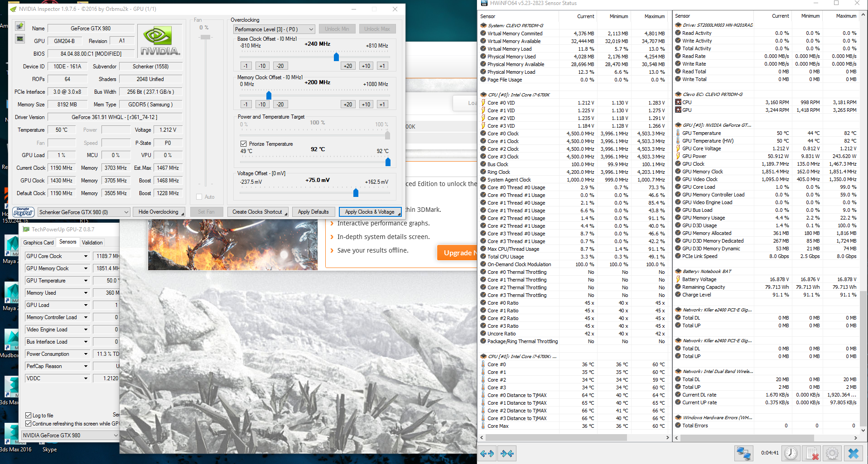868x464 pixels.
Task: Open the sensor monitoring graph icon in NVIDIA Inspector
Action: [x=20, y=39]
